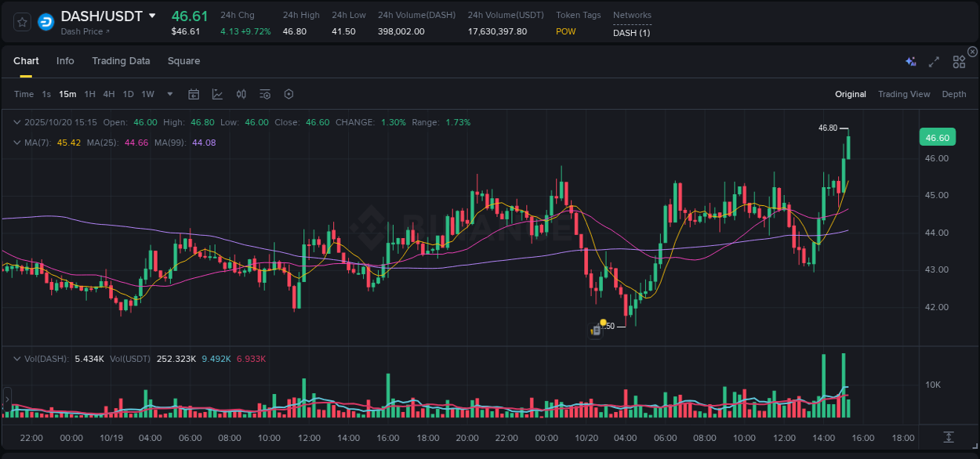
Task: Open the widgets layout panel icon
Action: click(959, 60)
